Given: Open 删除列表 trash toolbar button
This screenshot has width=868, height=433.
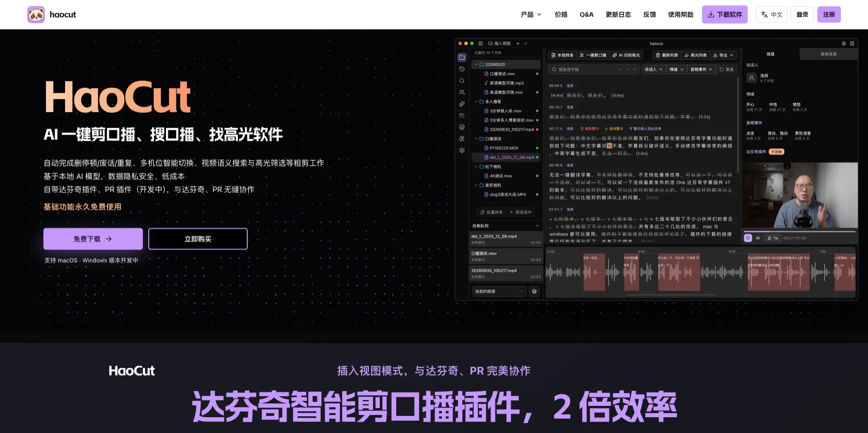Looking at the screenshot, I should click(x=667, y=55).
